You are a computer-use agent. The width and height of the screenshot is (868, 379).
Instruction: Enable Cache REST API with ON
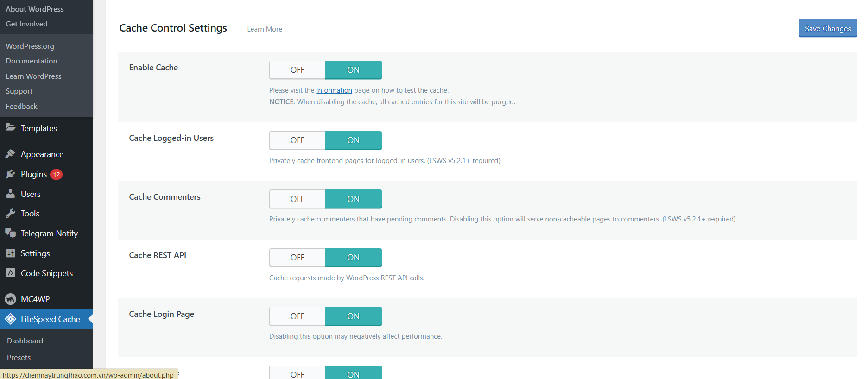point(354,258)
